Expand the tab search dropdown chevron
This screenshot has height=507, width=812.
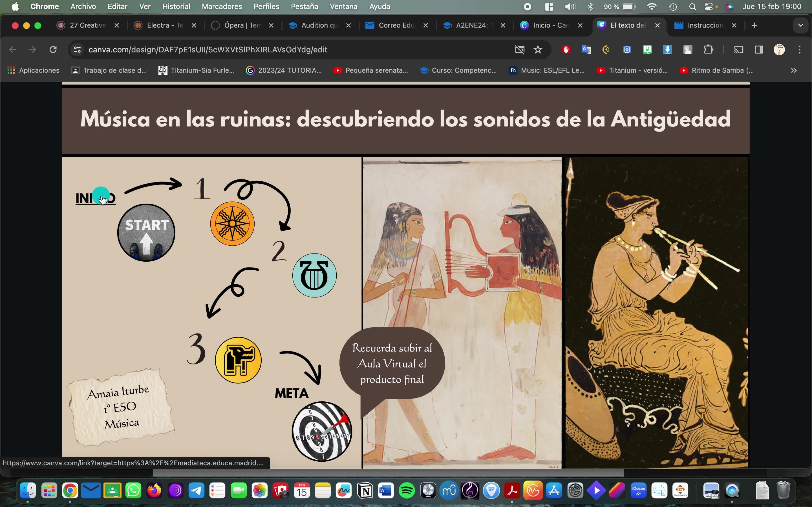(x=801, y=25)
